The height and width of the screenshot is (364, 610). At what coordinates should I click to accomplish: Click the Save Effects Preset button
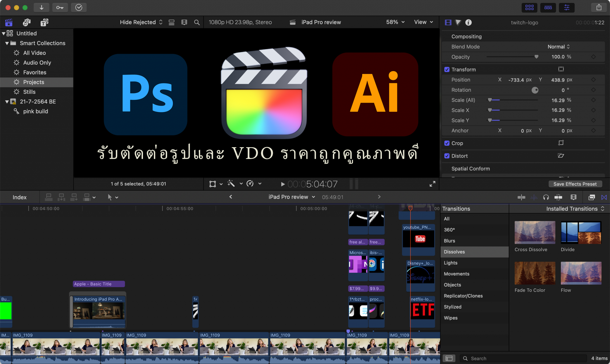pyautogui.click(x=575, y=184)
